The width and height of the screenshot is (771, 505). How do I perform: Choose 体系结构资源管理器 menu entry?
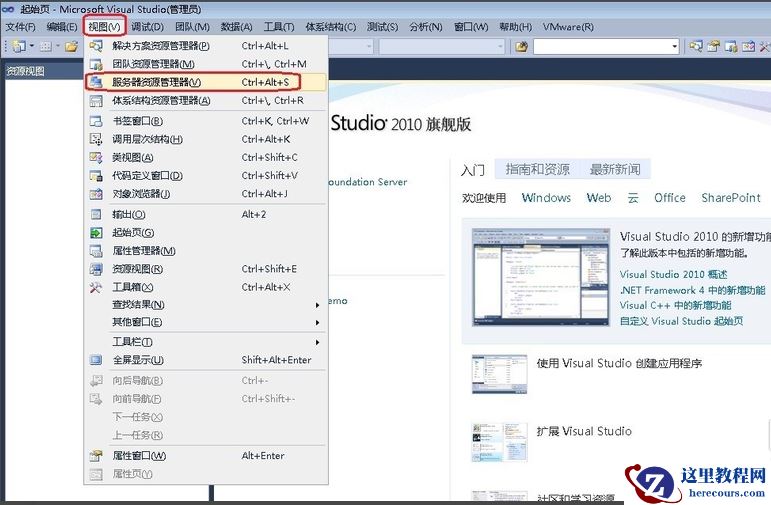point(206,101)
